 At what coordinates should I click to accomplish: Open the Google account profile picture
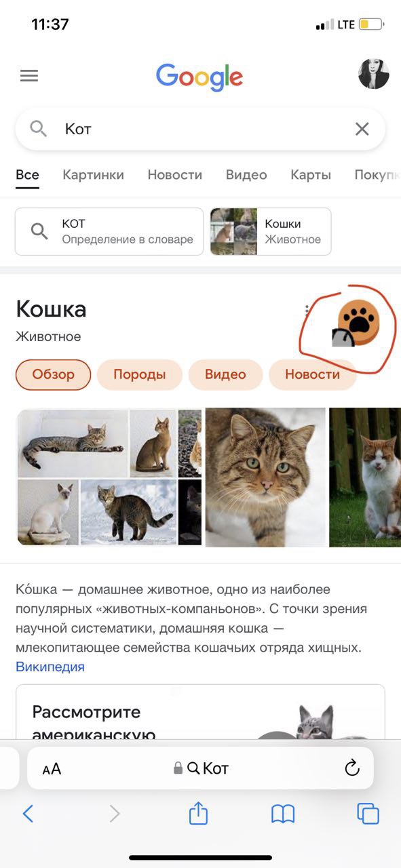(x=374, y=74)
